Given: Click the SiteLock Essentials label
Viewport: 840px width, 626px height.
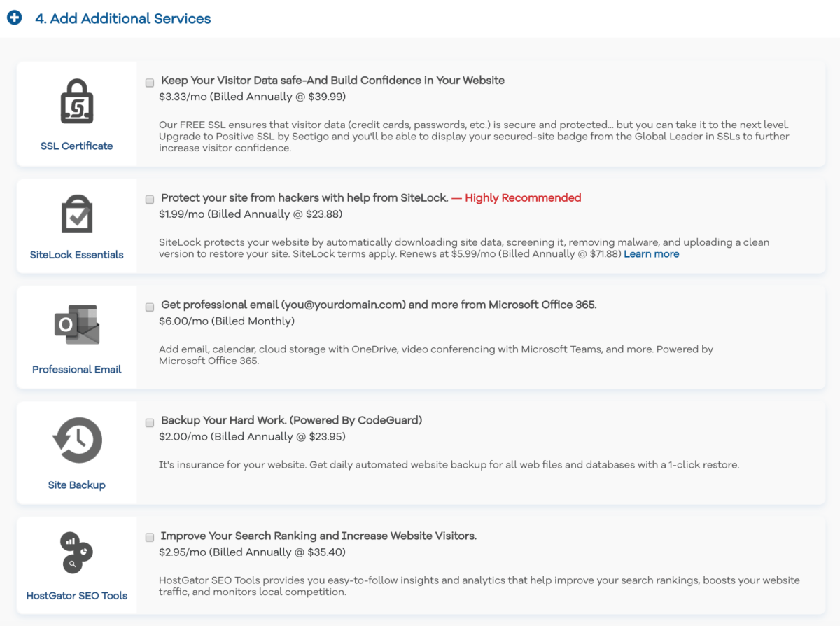Looking at the screenshot, I should (77, 255).
